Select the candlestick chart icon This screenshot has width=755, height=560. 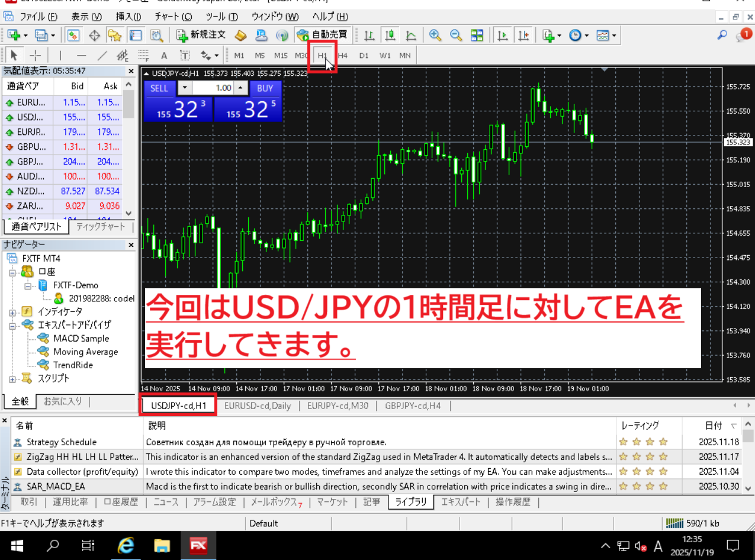(391, 36)
